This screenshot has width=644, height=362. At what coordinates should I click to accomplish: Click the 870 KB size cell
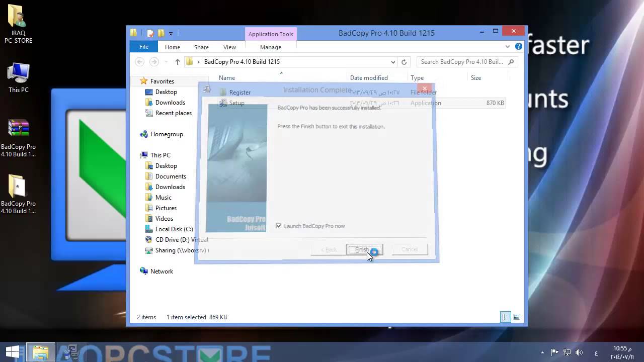pyautogui.click(x=495, y=103)
